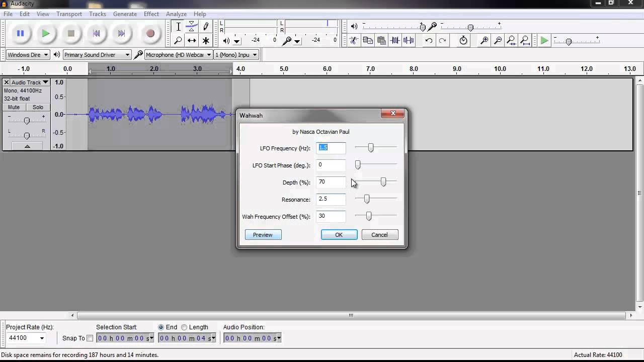Select the Multi-tool asterisk icon
Image resolution: width=644 pixels, height=362 pixels.
pyautogui.click(x=205, y=41)
